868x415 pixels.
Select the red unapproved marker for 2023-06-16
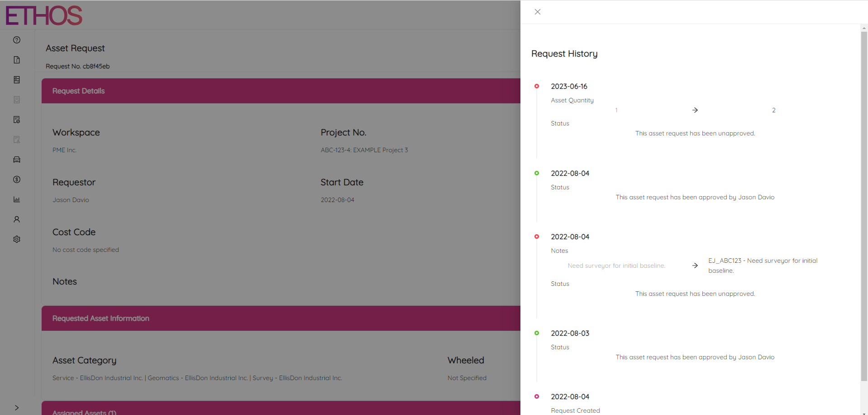tap(537, 86)
